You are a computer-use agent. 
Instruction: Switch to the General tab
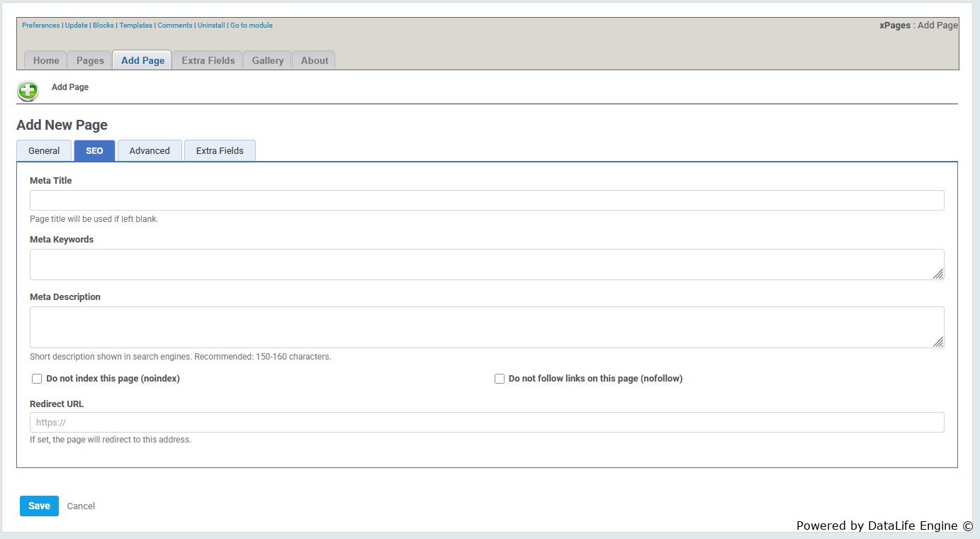44,151
